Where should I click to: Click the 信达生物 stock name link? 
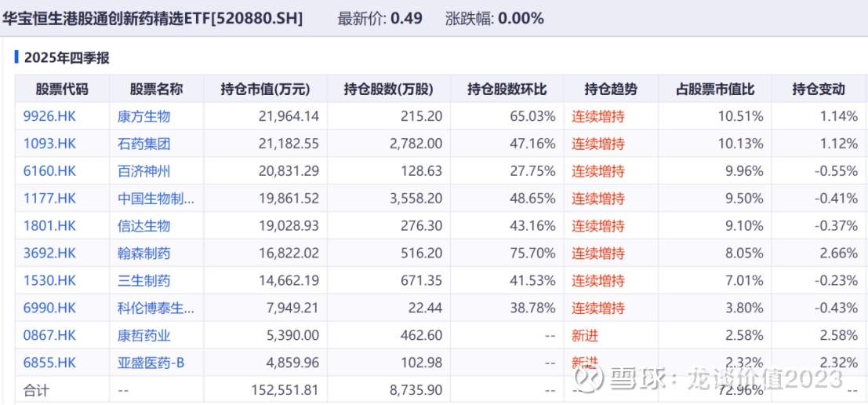point(144,226)
